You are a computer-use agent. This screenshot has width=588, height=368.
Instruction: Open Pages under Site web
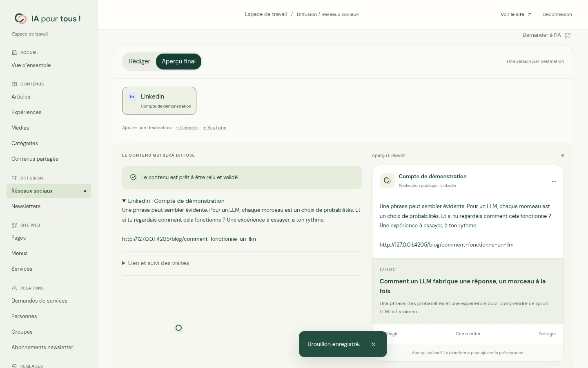[x=19, y=238]
